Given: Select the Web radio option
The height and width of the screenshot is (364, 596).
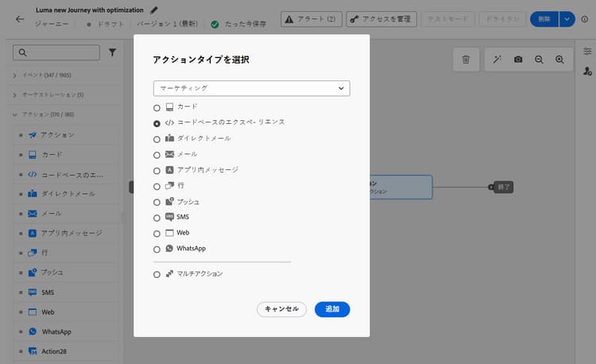Looking at the screenshot, I should 157,234.
